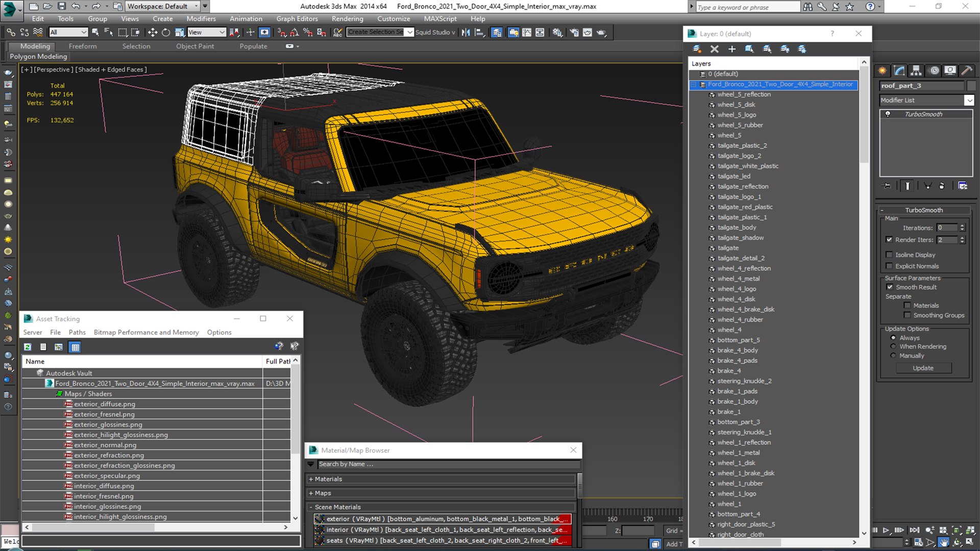
Task: Toggle the Angle Snap icon
Action: (295, 33)
